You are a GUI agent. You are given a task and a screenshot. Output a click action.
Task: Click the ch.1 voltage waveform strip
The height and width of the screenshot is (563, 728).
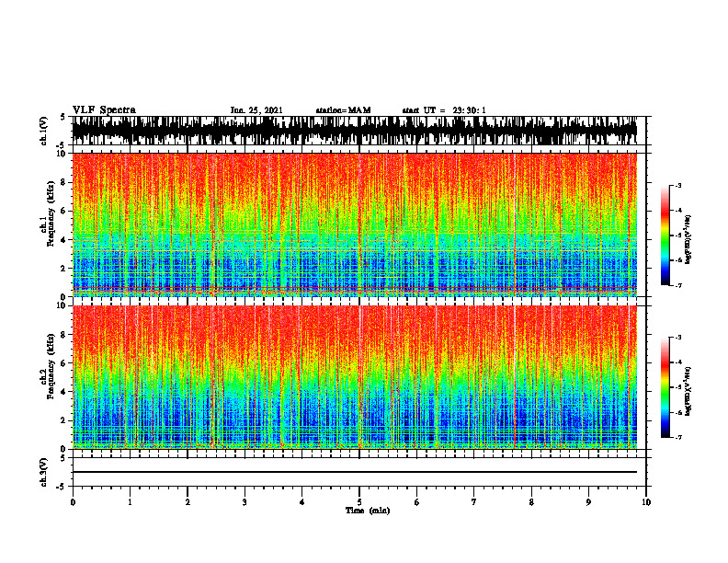(355, 131)
